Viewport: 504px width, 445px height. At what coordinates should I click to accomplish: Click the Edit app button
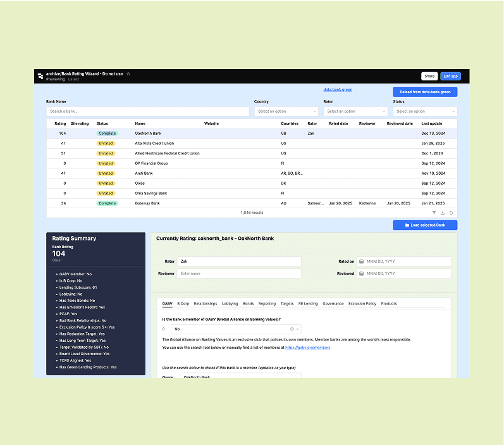[x=450, y=76]
